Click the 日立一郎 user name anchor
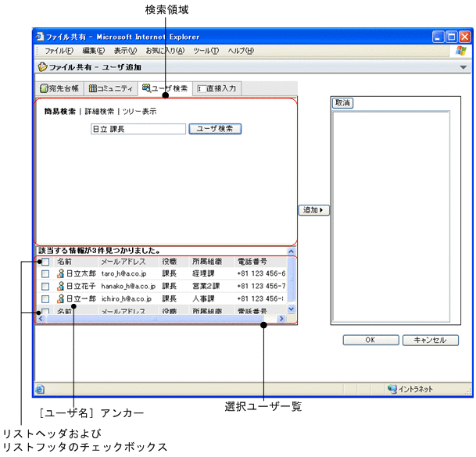Image resolution: width=476 pixels, height=457 pixels. click(x=81, y=299)
